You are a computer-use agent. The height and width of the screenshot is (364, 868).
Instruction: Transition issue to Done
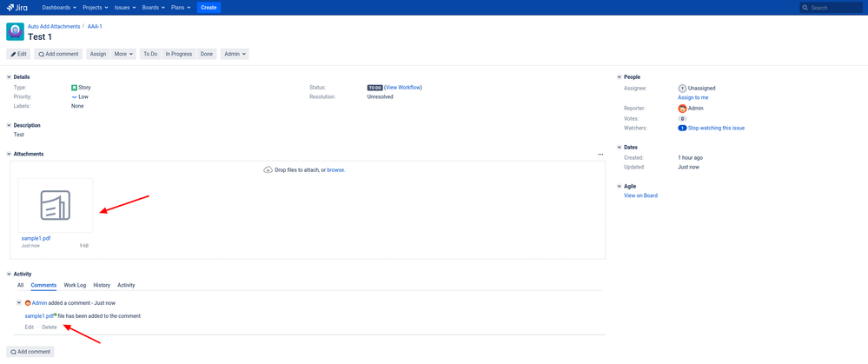207,54
